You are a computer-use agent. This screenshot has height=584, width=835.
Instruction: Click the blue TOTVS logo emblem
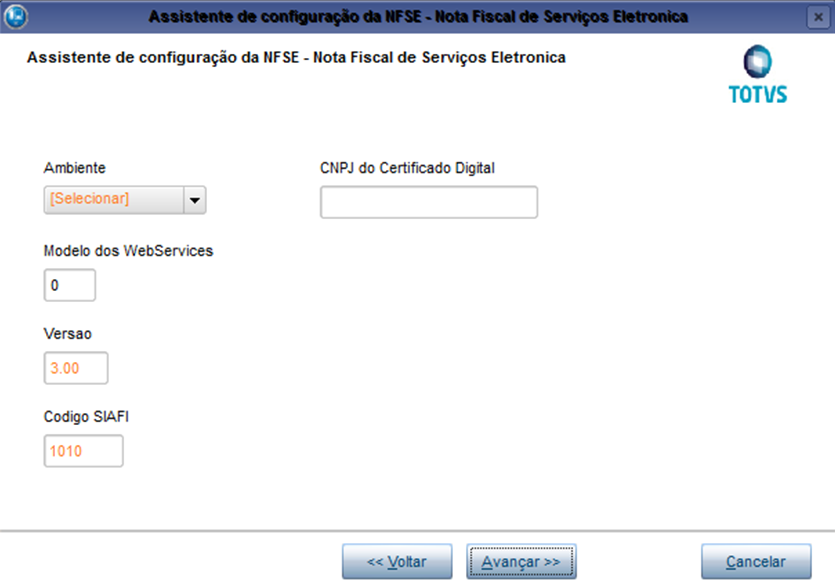coord(757,62)
